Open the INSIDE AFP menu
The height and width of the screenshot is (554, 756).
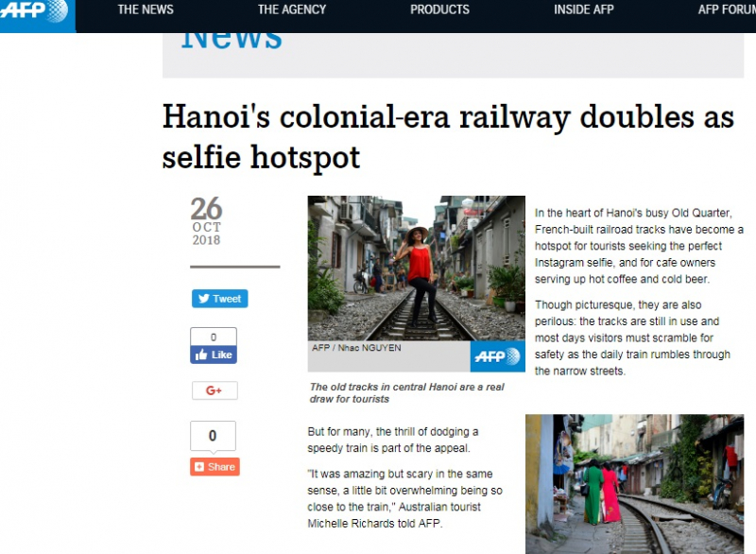[x=583, y=9]
